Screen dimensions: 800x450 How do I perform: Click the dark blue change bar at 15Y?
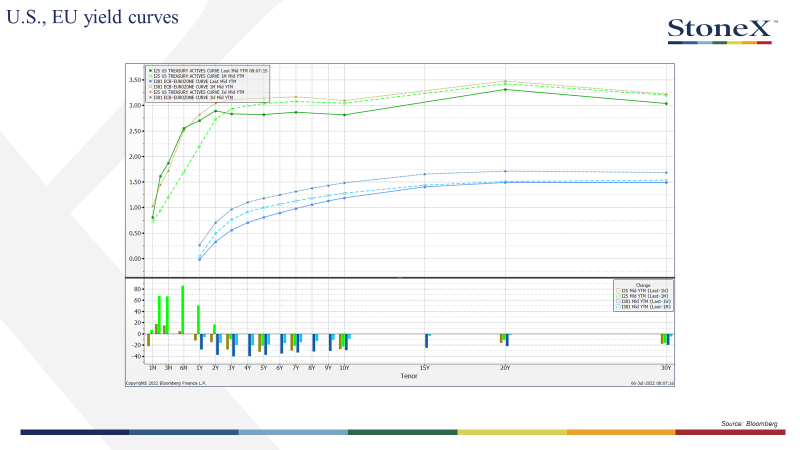(x=427, y=341)
